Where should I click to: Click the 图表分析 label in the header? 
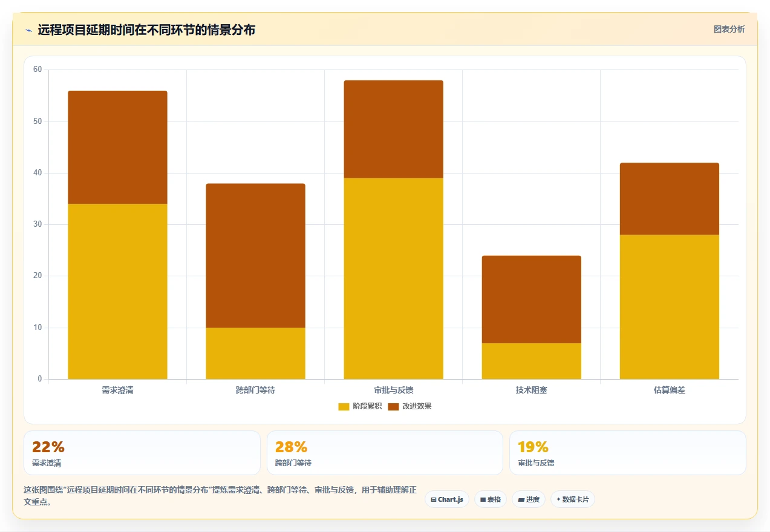729,29
